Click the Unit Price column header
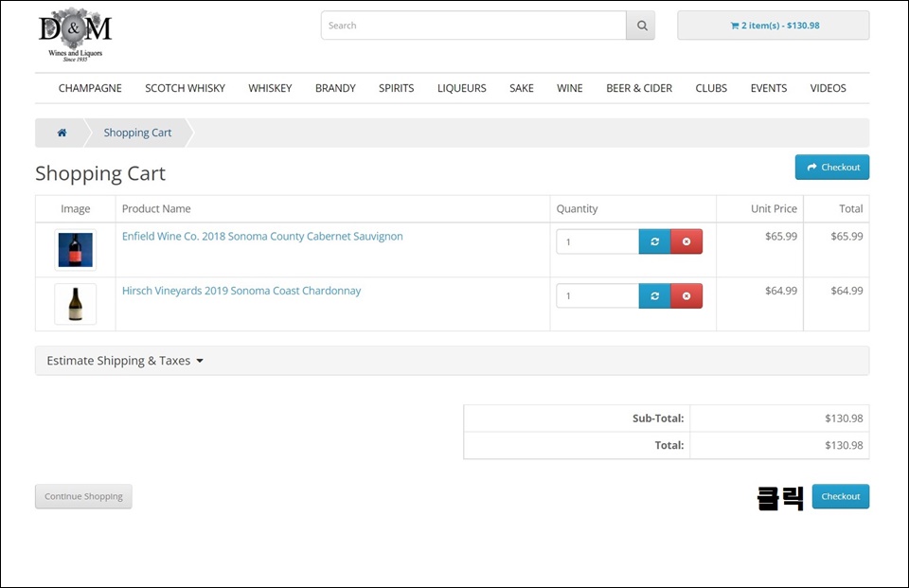Viewport: 909px width, 588px height. (774, 208)
